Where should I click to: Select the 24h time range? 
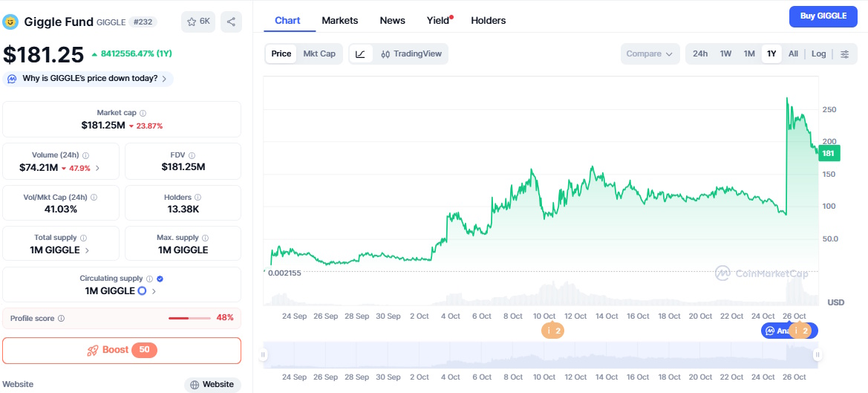[699, 54]
